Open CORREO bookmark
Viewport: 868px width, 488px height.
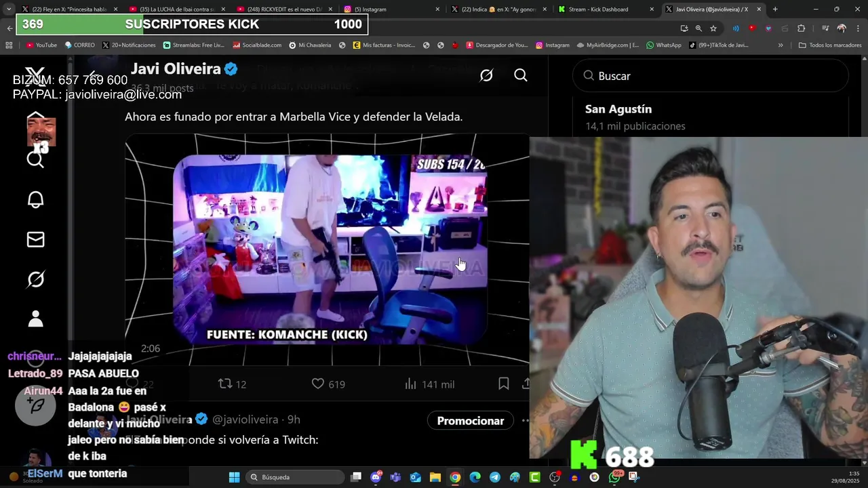tap(79, 45)
